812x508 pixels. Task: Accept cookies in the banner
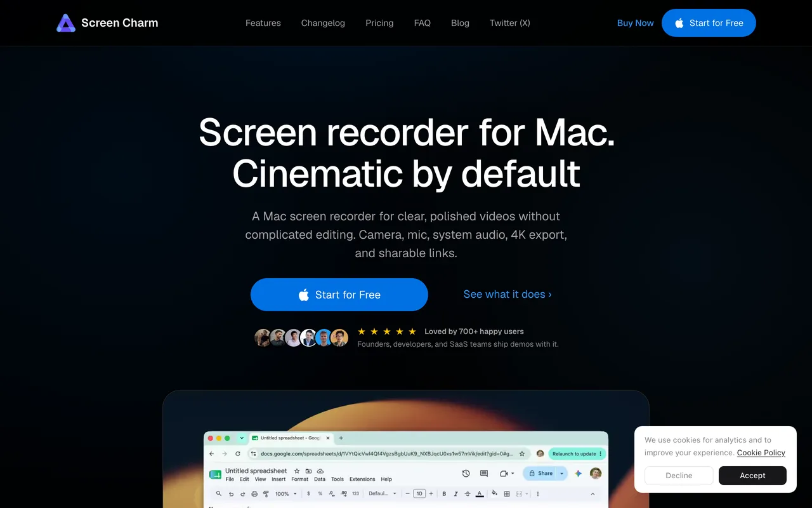pyautogui.click(x=752, y=476)
